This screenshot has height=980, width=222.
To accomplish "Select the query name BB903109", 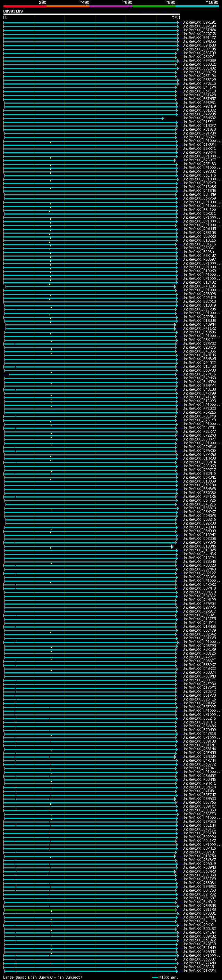I will coord(13,11).
